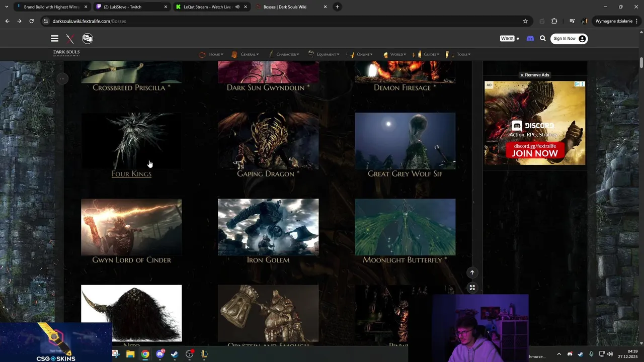This screenshot has height=362, width=644.
Task: Open the tab search chevron in the tab strip
Action: pyautogui.click(x=6, y=7)
